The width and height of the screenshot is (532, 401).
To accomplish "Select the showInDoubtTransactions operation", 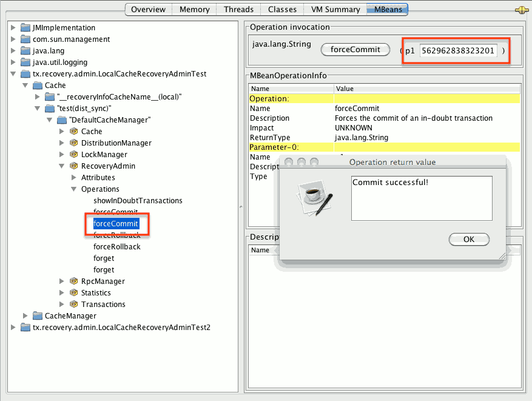I will pyautogui.click(x=138, y=201).
